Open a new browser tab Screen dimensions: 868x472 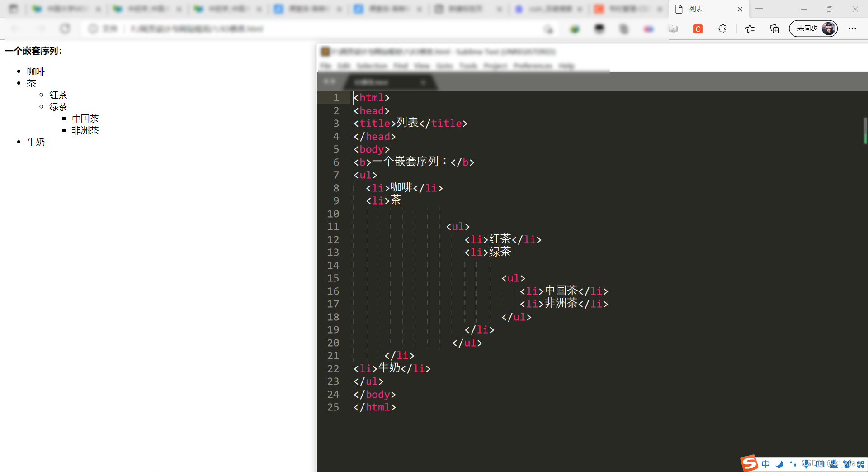coord(759,9)
